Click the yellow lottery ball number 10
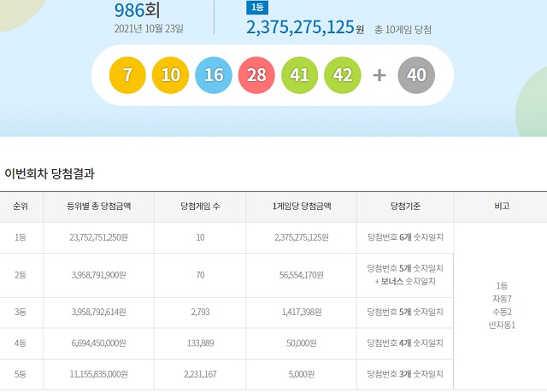Image resolution: width=547 pixels, height=392 pixels. tap(170, 75)
